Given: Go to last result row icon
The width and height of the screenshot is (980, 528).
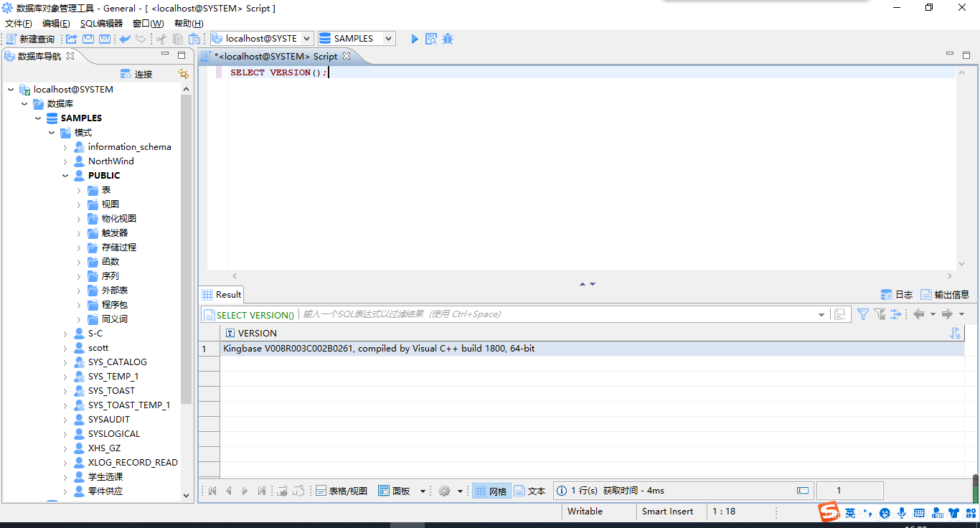Looking at the screenshot, I should [261, 491].
